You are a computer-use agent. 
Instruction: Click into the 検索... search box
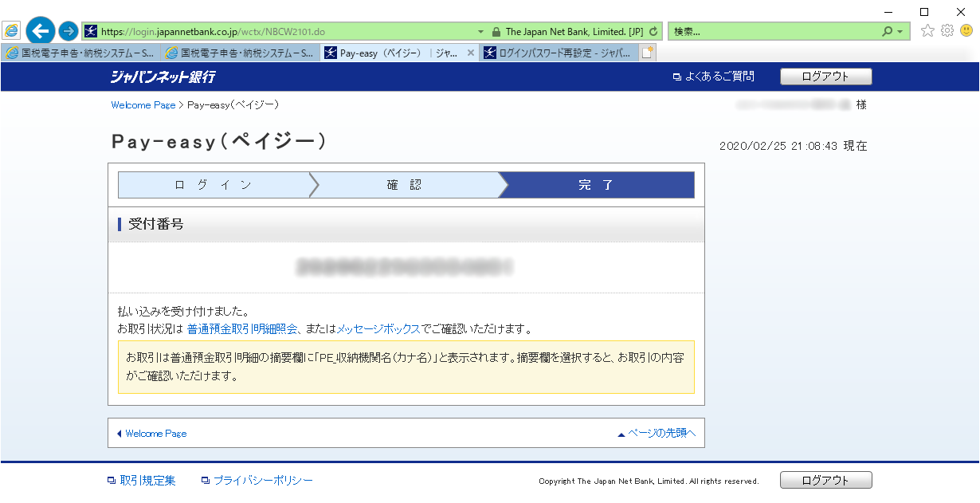(x=774, y=32)
